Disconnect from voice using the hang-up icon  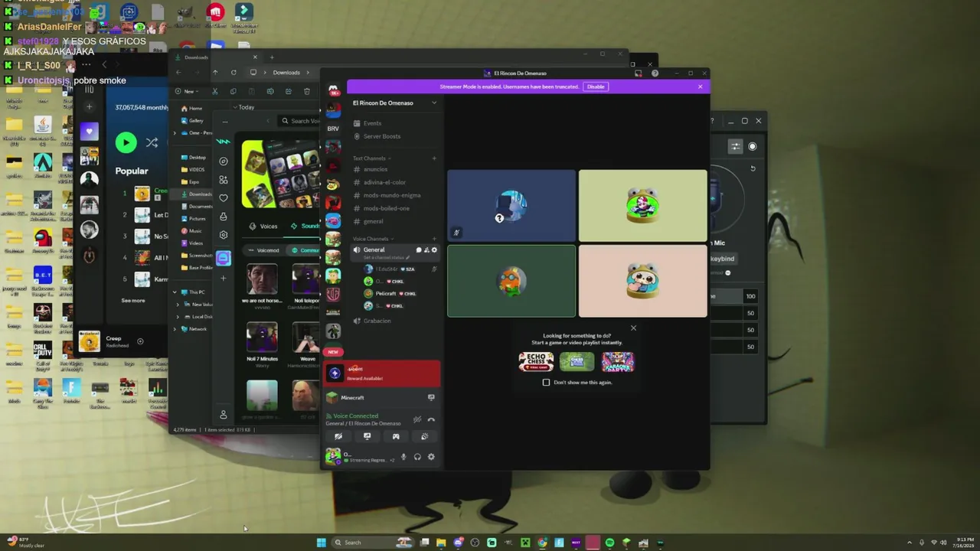(431, 419)
